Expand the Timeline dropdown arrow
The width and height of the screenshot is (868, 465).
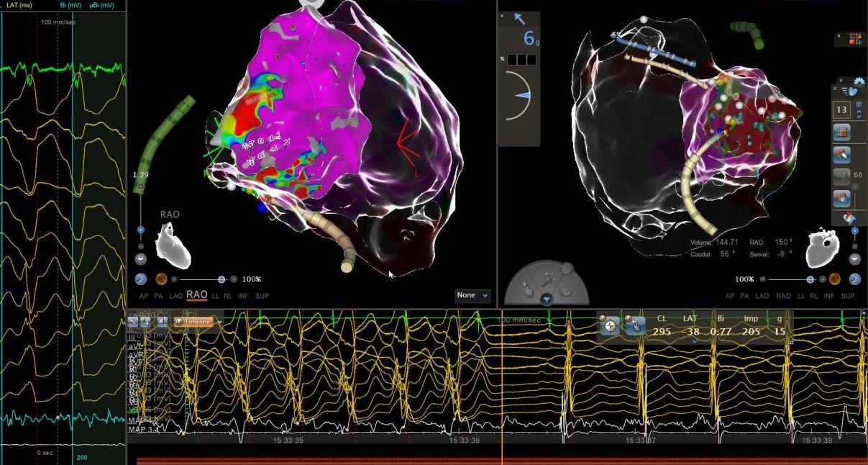(x=219, y=322)
